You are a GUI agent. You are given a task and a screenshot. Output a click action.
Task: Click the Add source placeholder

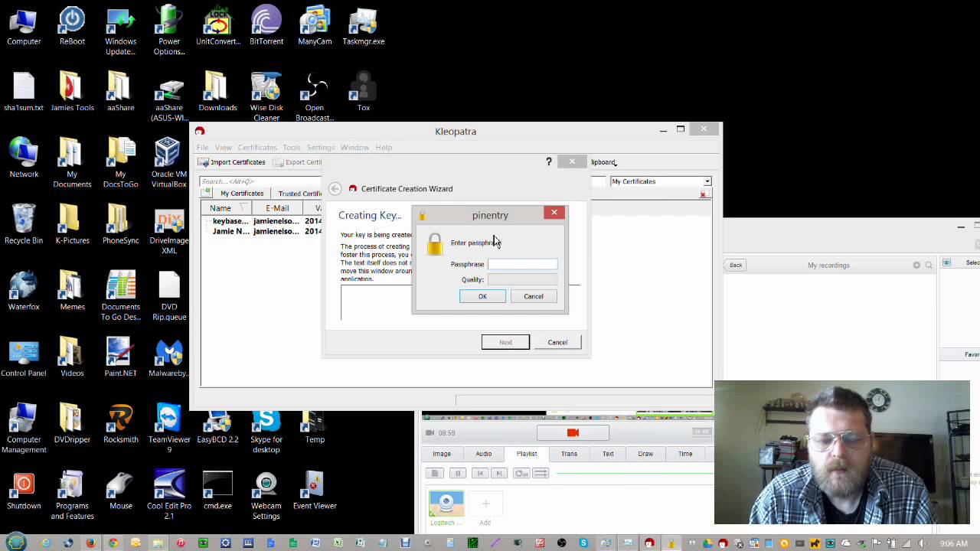tap(485, 508)
